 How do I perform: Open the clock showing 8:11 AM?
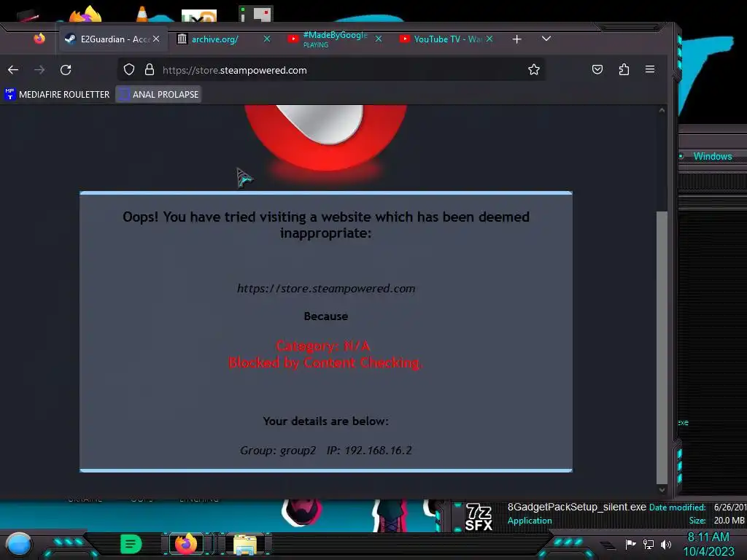click(x=709, y=544)
